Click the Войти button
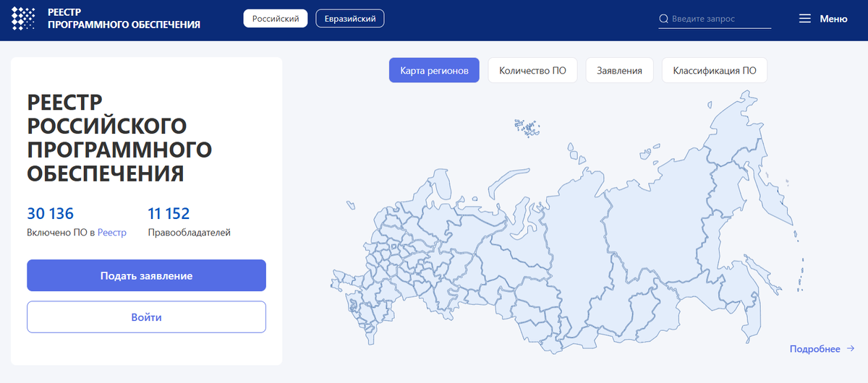The width and height of the screenshot is (868, 383). [146, 317]
